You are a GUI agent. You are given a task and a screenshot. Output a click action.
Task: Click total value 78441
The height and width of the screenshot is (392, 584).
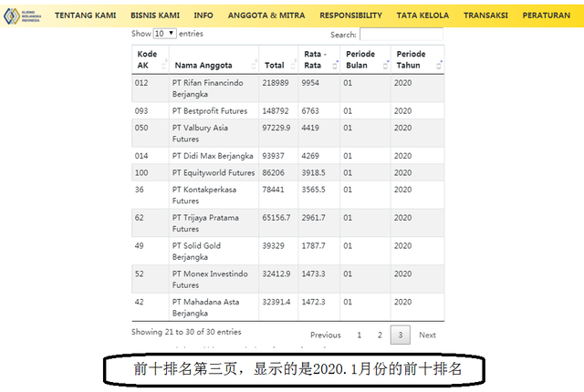coord(273,190)
